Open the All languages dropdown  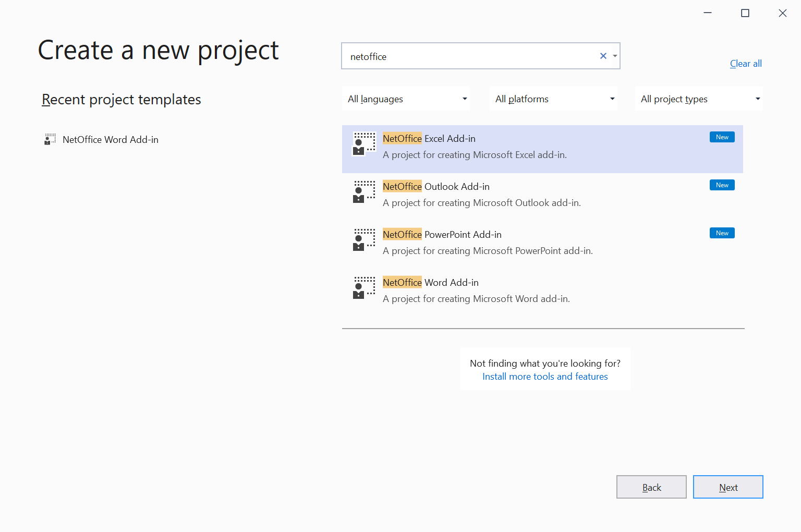click(x=406, y=99)
